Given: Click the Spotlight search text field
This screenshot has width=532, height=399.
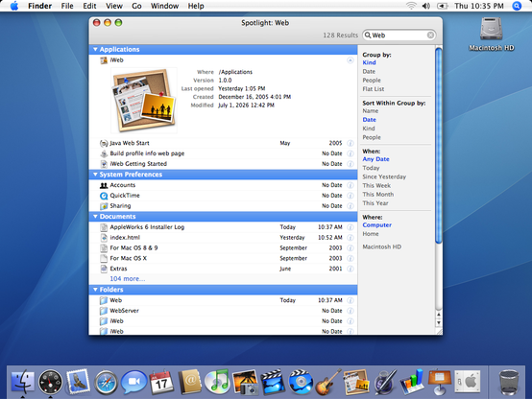Looking at the screenshot, I should (x=399, y=35).
